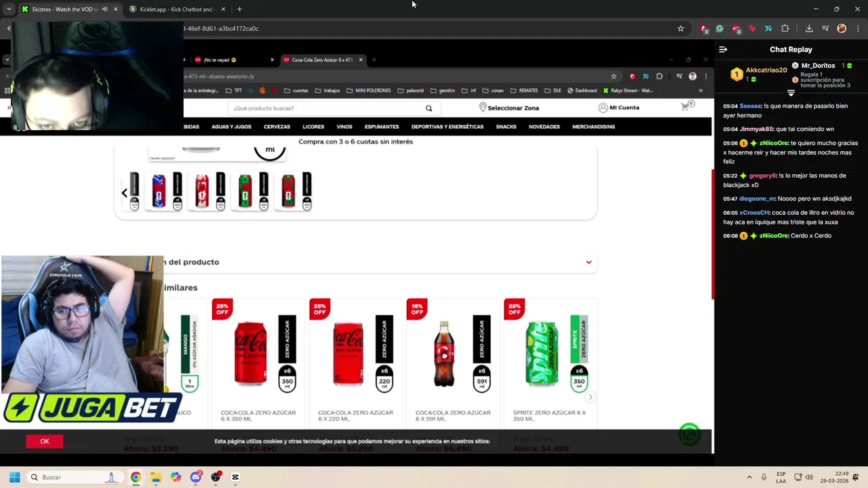Viewport: 868px width, 488px height.
Task: Close the streamed Coca-Cola Zero Azúcar tab
Action: [361, 60]
